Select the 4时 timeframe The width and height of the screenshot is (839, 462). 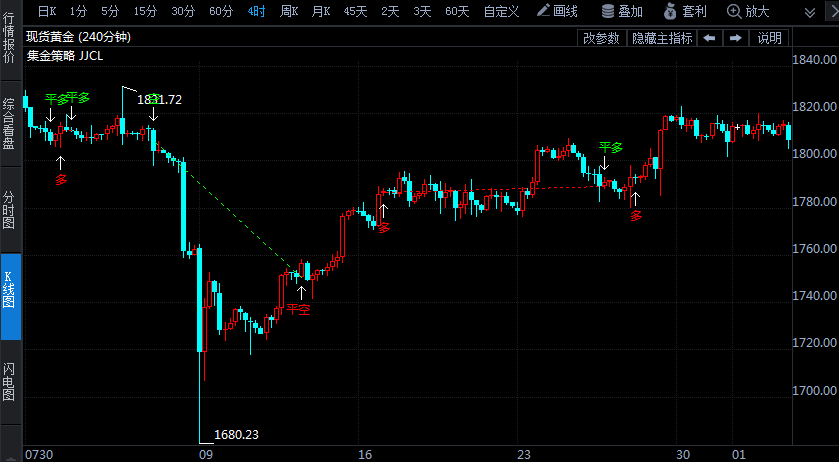[x=256, y=11]
